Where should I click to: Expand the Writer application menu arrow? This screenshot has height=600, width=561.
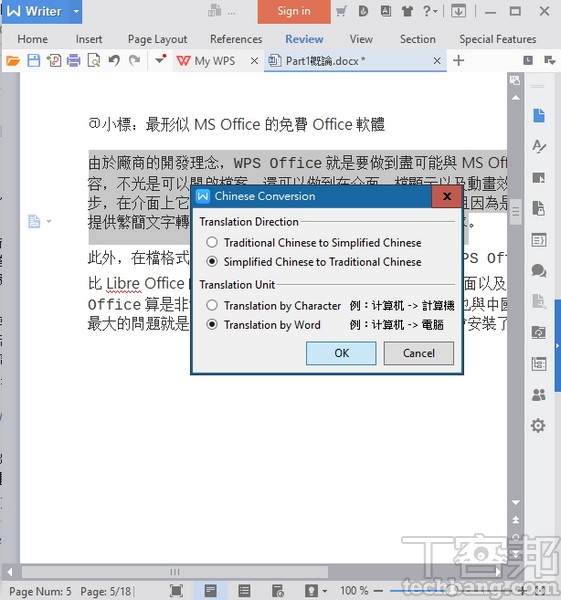(x=76, y=11)
